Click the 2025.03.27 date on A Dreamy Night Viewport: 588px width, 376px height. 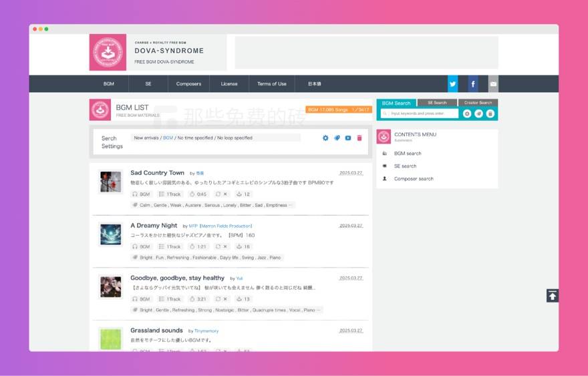(351, 226)
